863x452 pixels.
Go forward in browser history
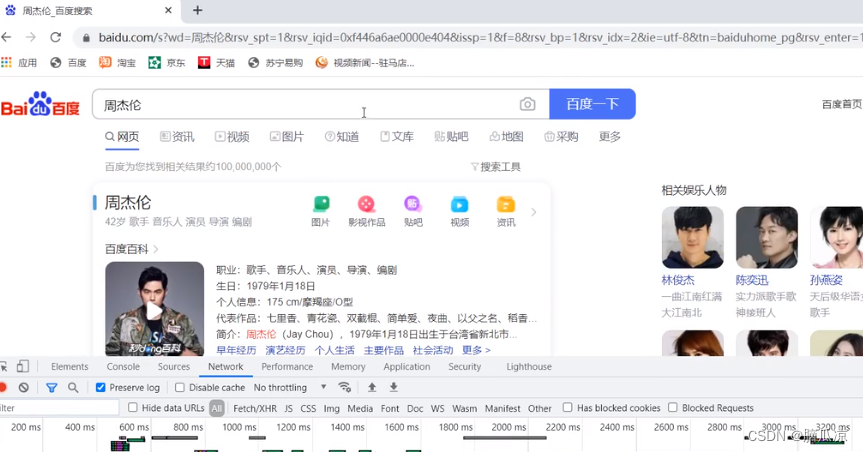31,37
